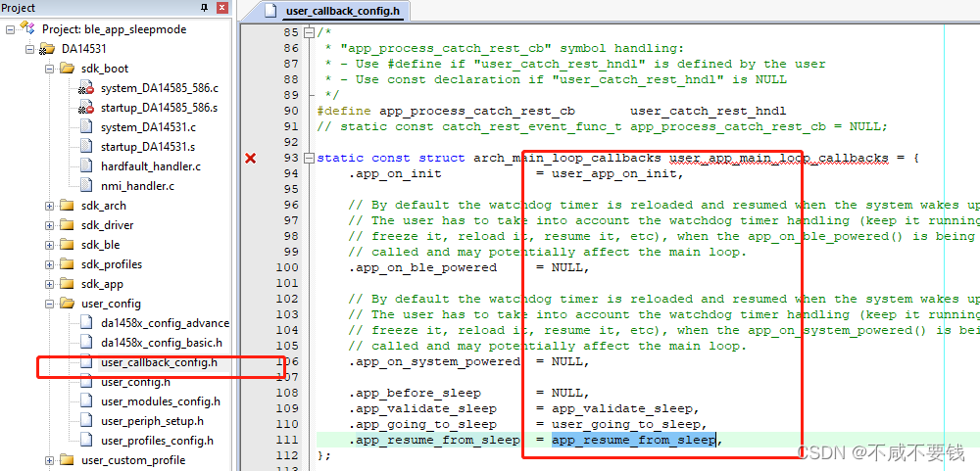This screenshot has width=980, height=471.
Task: Collapse the comment block at line 85
Action: click(308, 32)
